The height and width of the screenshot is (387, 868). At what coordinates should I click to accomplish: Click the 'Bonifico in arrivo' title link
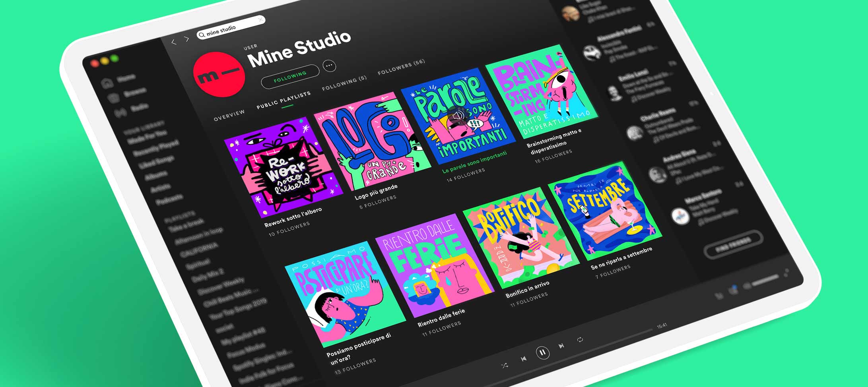click(528, 289)
